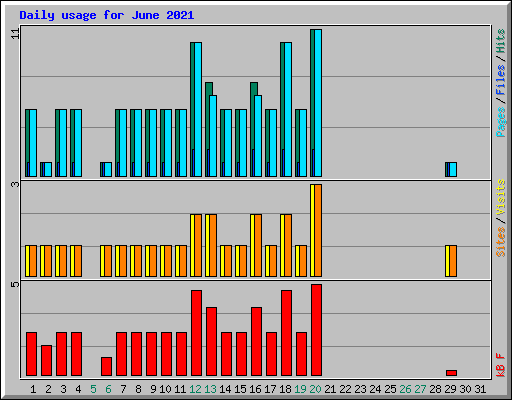Screen dimensions: 512x400
Task: Click day label "8" on the x-axis
Action: [x=138, y=389]
